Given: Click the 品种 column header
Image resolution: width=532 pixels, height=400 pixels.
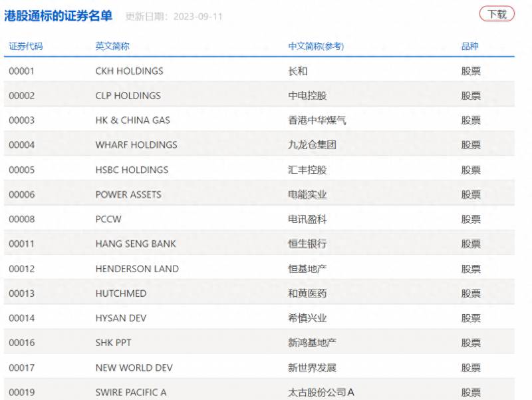Looking at the screenshot, I should coord(470,46).
